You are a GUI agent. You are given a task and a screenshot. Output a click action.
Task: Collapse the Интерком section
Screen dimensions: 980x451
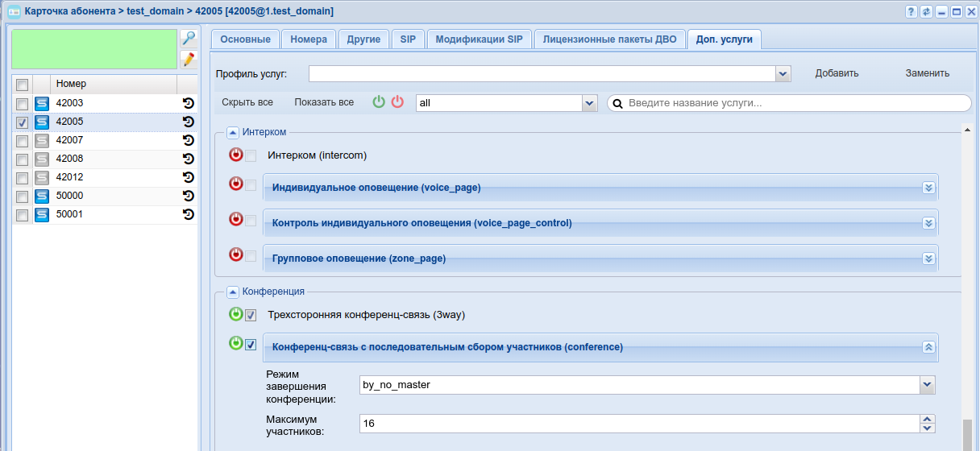point(233,132)
